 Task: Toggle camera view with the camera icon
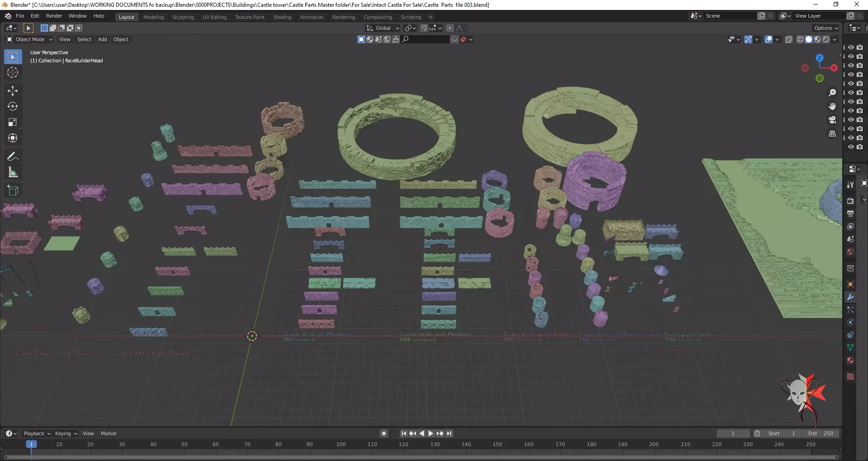pyautogui.click(x=832, y=120)
